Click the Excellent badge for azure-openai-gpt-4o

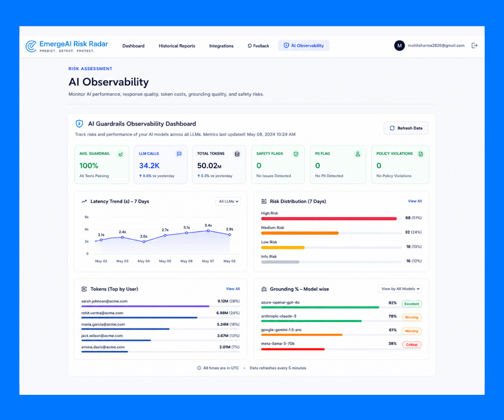pos(412,304)
